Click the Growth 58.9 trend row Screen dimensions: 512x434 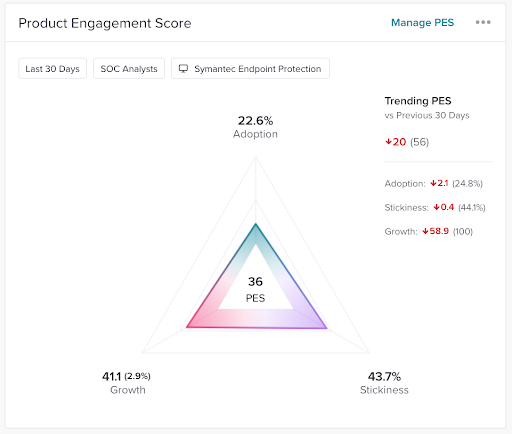(429, 231)
